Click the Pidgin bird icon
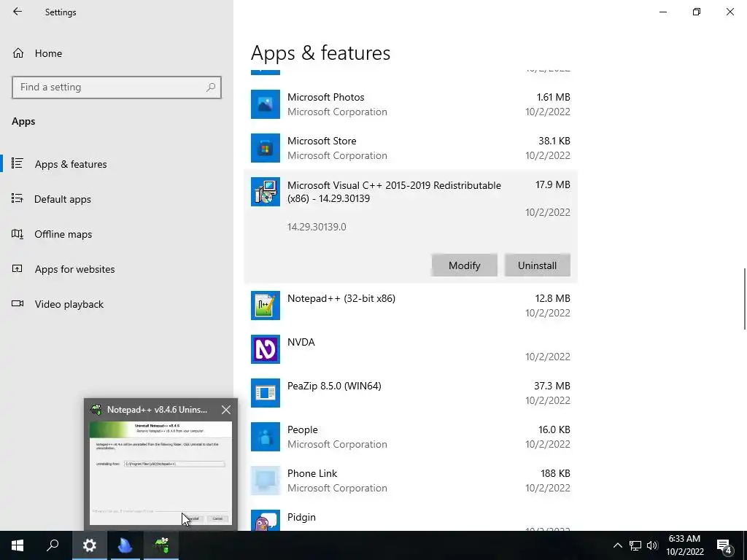The image size is (747, 560). [266, 521]
